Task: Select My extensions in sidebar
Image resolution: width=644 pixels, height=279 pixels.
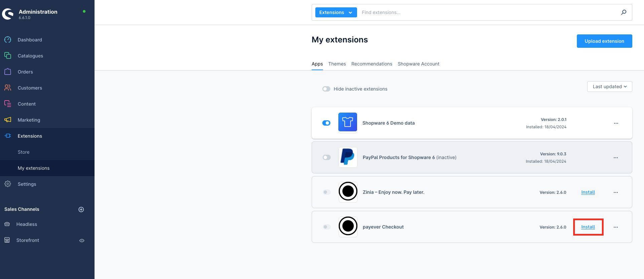Action: point(47,168)
